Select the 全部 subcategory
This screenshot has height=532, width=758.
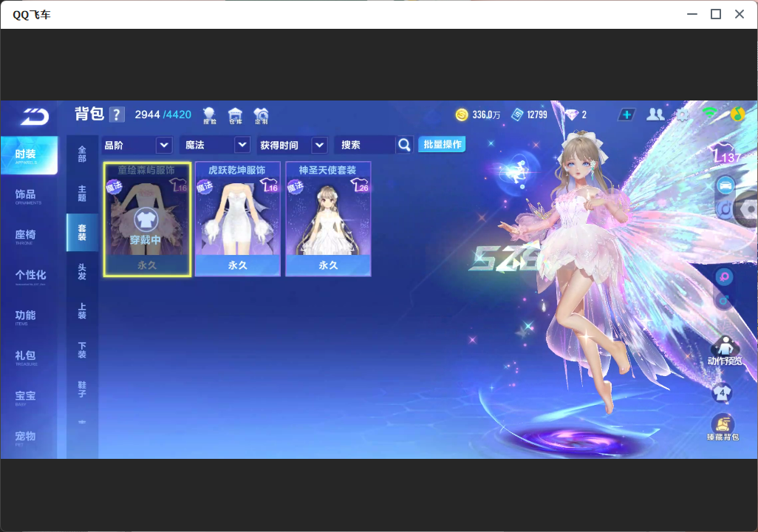click(82, 154)
